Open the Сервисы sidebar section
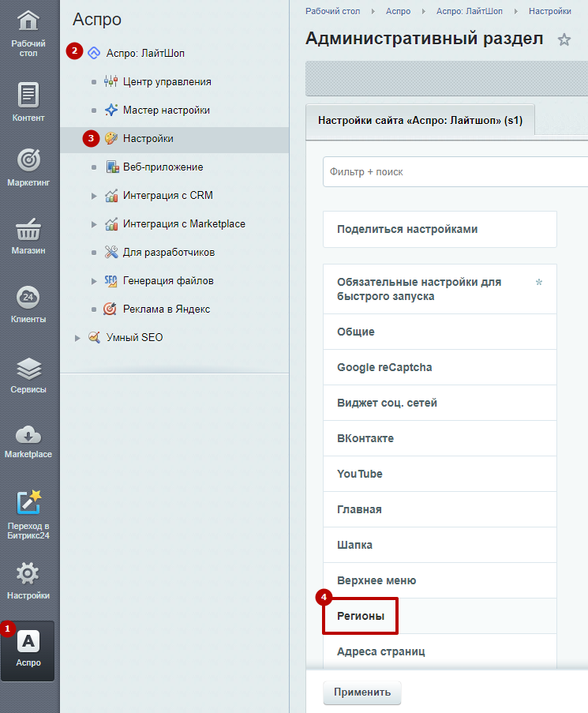The height and width of the screenshot is (713, 588). pyautogui.click(x=28, y=375)
